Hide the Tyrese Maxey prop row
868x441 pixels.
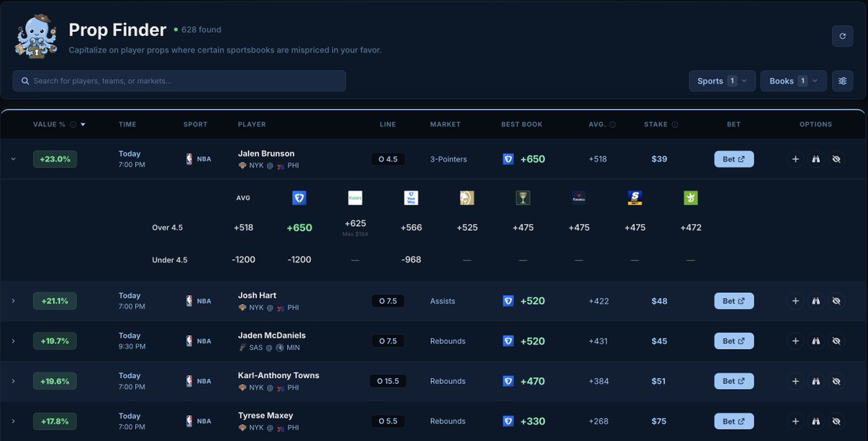[x=836, y=421]
